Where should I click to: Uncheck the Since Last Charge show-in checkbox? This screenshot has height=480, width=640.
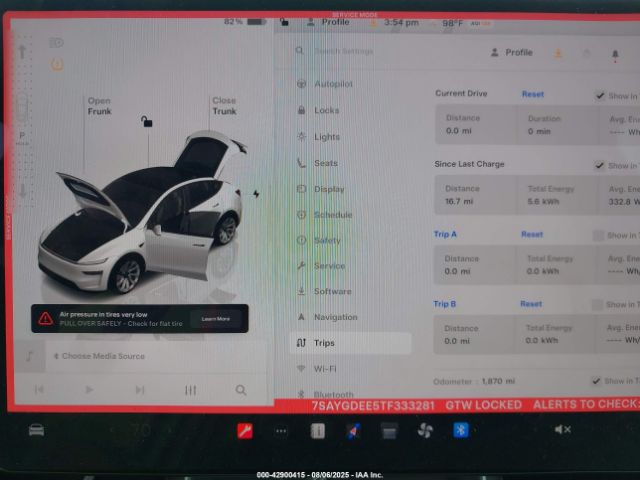click(x=600, y=166)
